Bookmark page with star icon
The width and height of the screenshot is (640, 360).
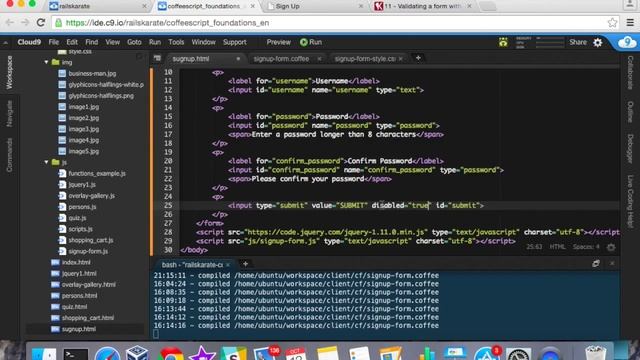coord(612,23)
